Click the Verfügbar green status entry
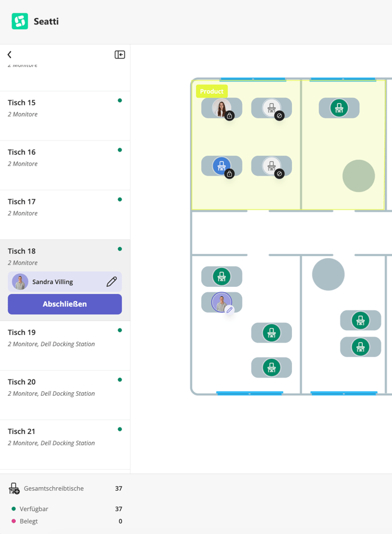Viewport: 392px width, 534px height. click(x=30, y=509)
